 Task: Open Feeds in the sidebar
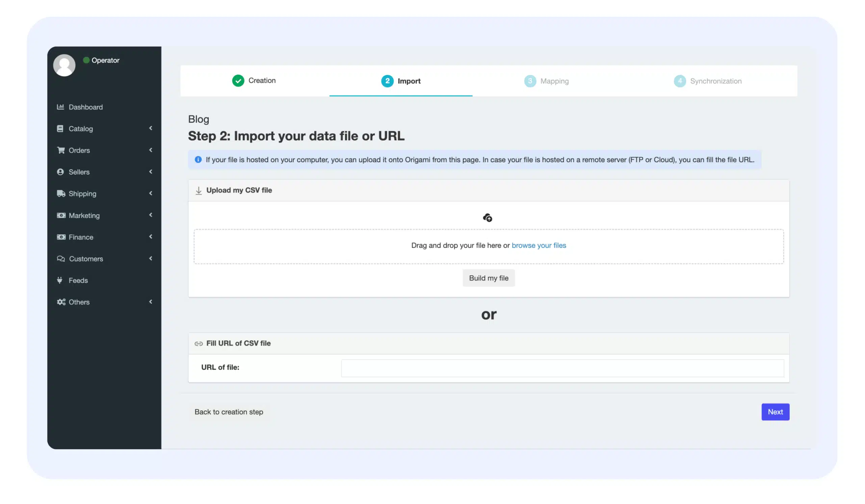point(78,280)
